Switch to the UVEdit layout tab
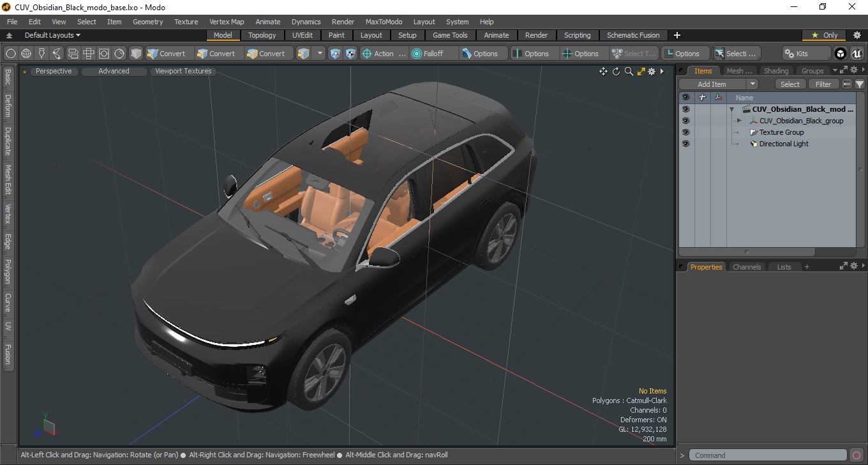 pos(303,35)
